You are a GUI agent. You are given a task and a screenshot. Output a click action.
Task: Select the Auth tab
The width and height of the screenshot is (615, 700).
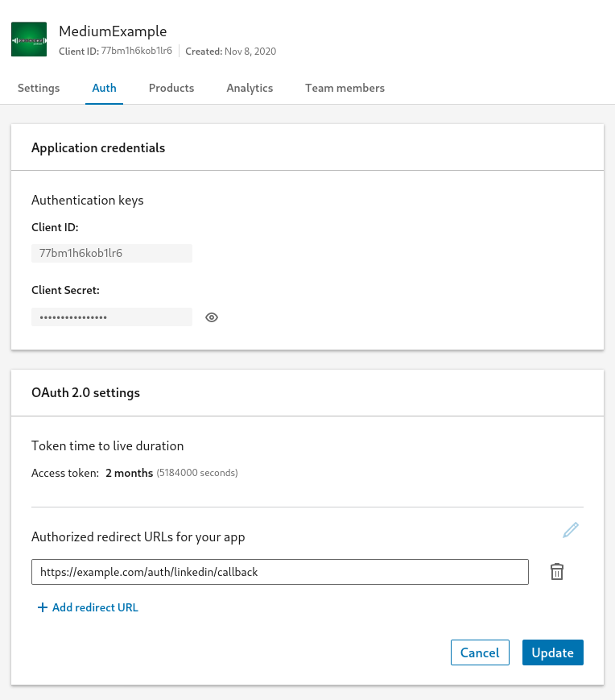(x=104, y=89)
